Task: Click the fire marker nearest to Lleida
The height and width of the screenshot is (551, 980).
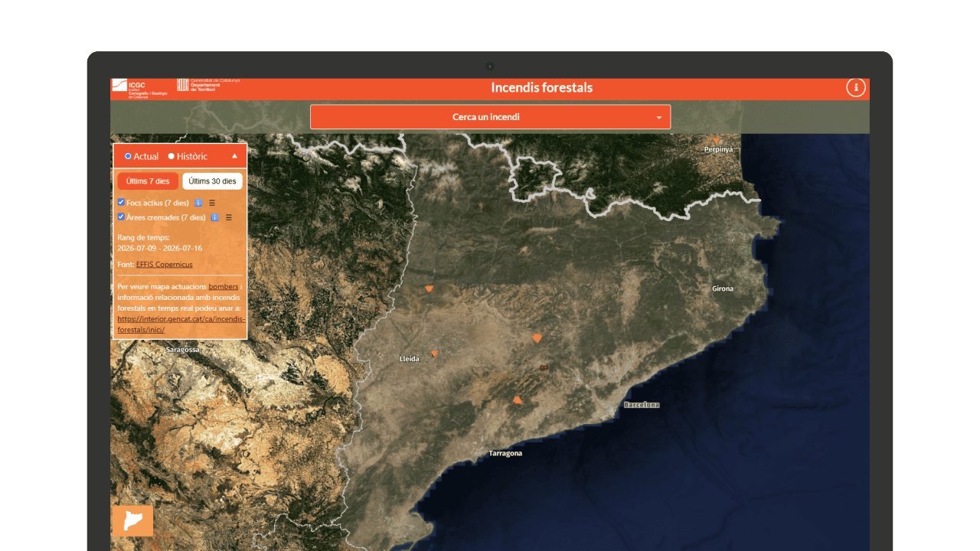Action: click(x=434, y=353)
